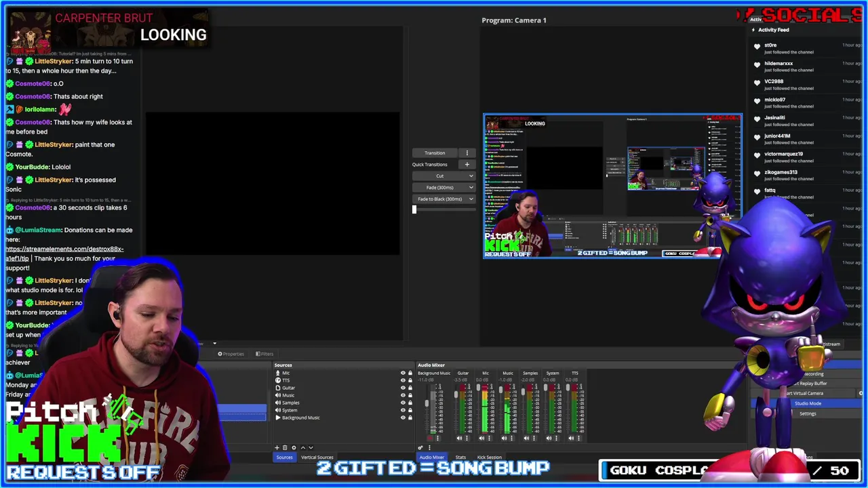Switch to the Stats tab
The width and height of the screenshot is (868, 488).
point(460,457)
